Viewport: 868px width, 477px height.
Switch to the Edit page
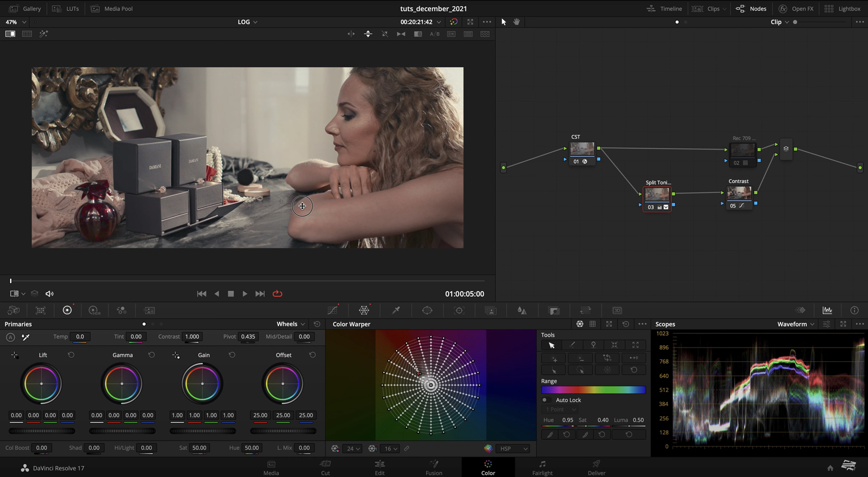coord(380,467)
